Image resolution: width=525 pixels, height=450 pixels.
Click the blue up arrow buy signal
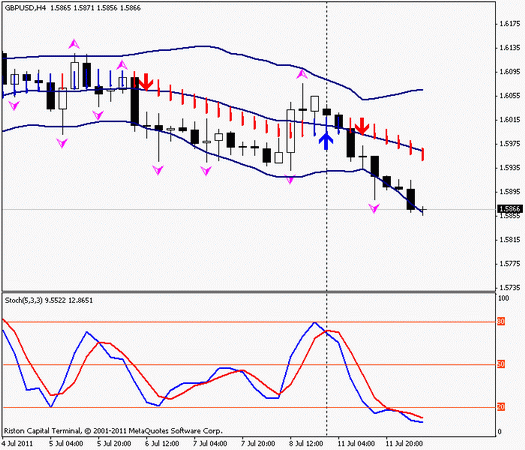[326, 141]
